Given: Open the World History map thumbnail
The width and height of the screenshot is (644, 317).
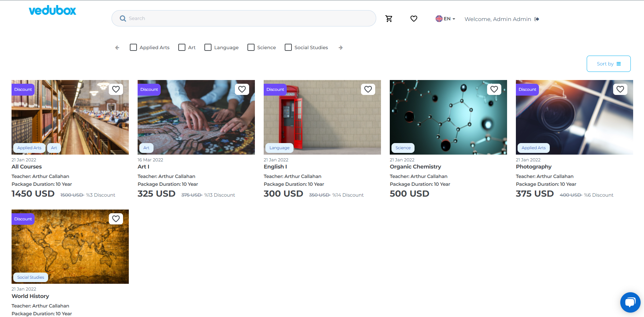Looking at the screenshot, I should pos(70,246).
